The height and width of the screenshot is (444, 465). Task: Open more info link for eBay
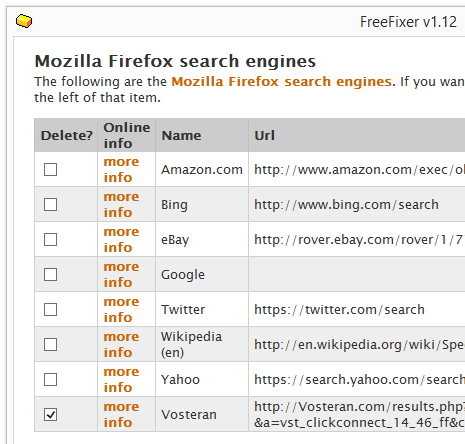(x=121, y=239)
